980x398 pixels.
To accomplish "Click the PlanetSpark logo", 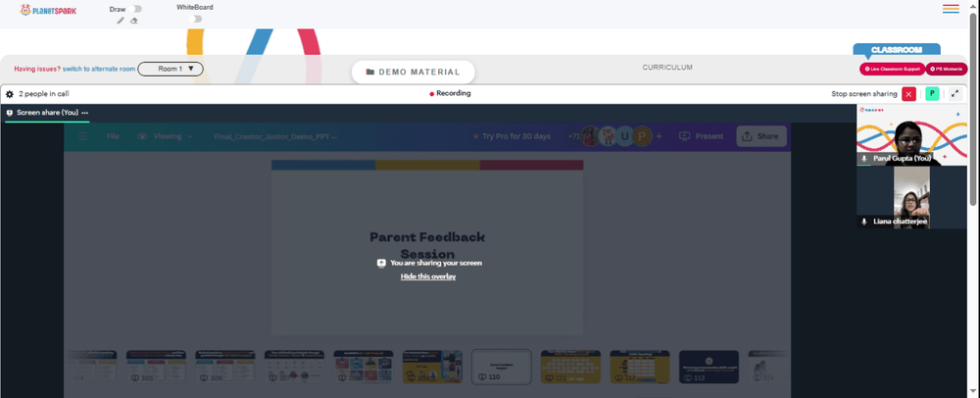I will [x=48, y=10].
